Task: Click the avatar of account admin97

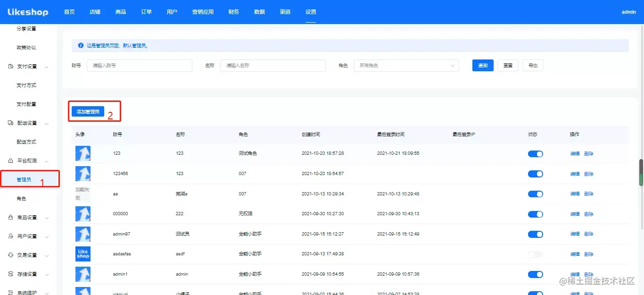Action: (83, 234)
